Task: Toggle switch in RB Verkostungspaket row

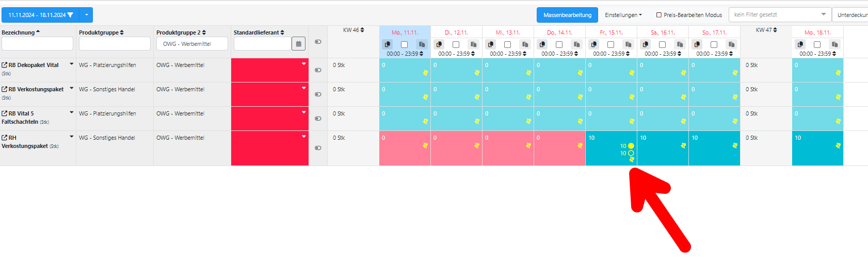Action: click(x=318, y=94)
